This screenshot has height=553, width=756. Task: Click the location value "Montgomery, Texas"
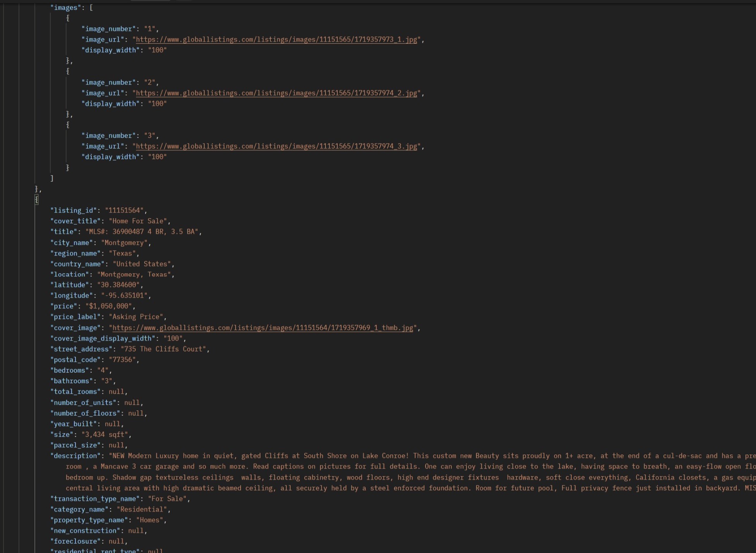[x=134, y=274]
